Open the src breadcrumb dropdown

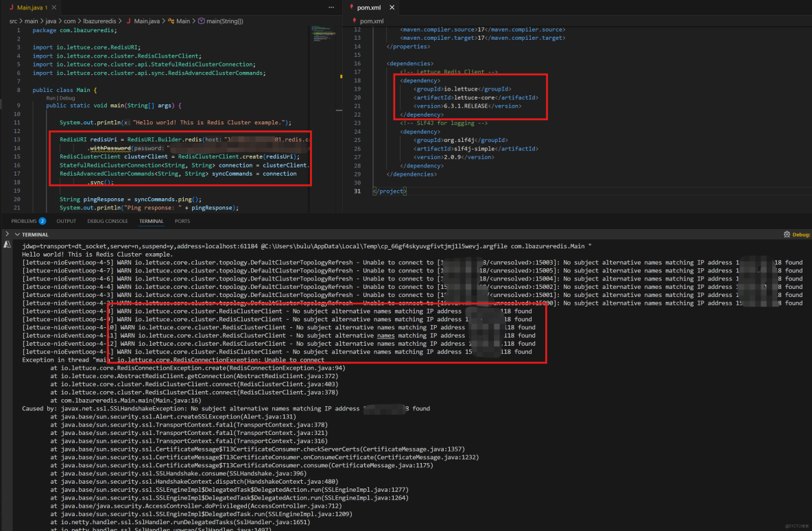pyautogui.click(x=12, y=21)
